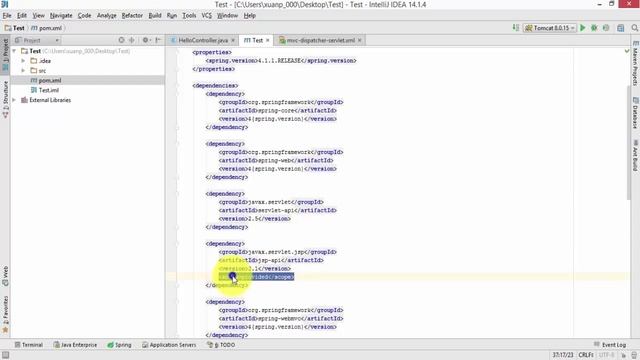Click the servlet-api artifactId line

pyautogui.click(x=278, y=210)
